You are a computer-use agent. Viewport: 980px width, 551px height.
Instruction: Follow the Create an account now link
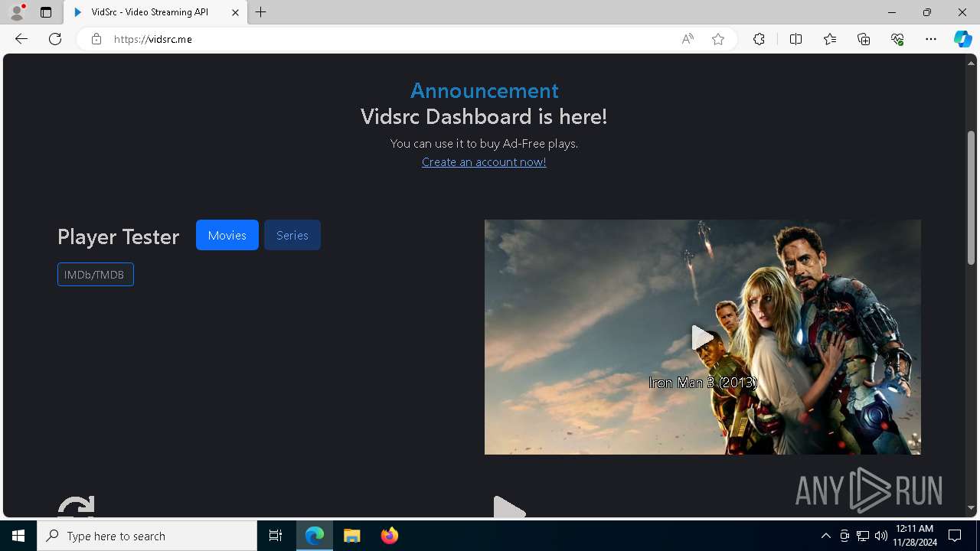[x=484, y=162]
